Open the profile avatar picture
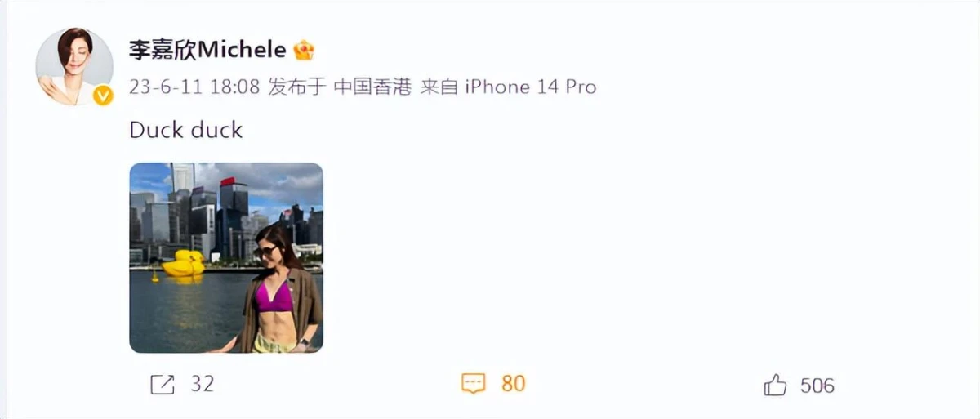This screenshot has width=980, height=419. point(74,66)
